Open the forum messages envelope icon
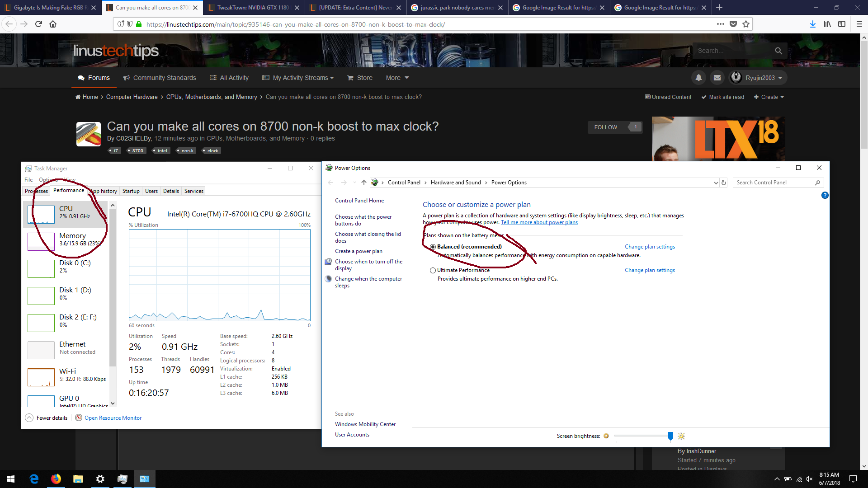The width and height of the screenshot is (868, 488). [x=717, y=78]
